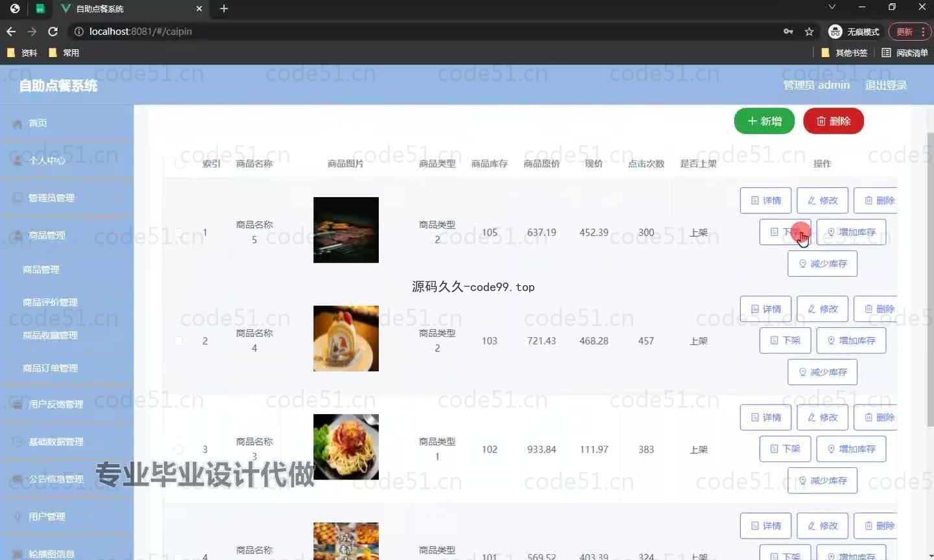Click the 无痕模式 incognito indicator

(x=854, y=31)
